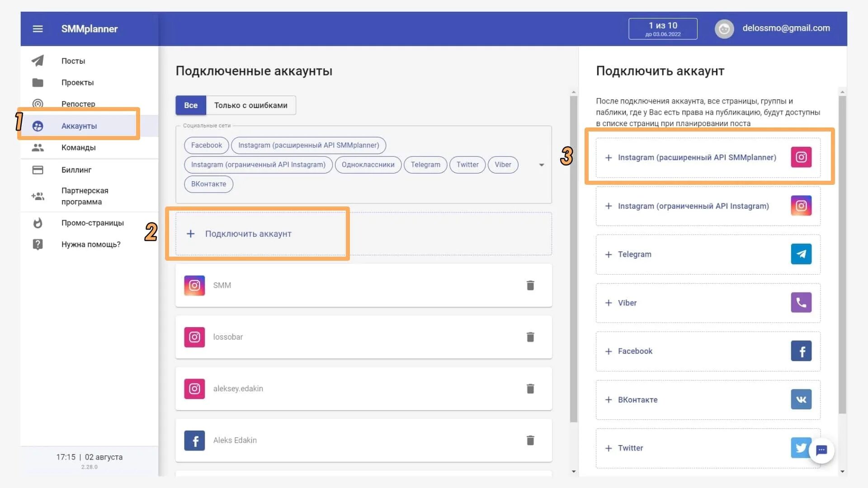Open the Промо-страницы menu item
Screen dimensions: 868x488
[x=90, y=223]
